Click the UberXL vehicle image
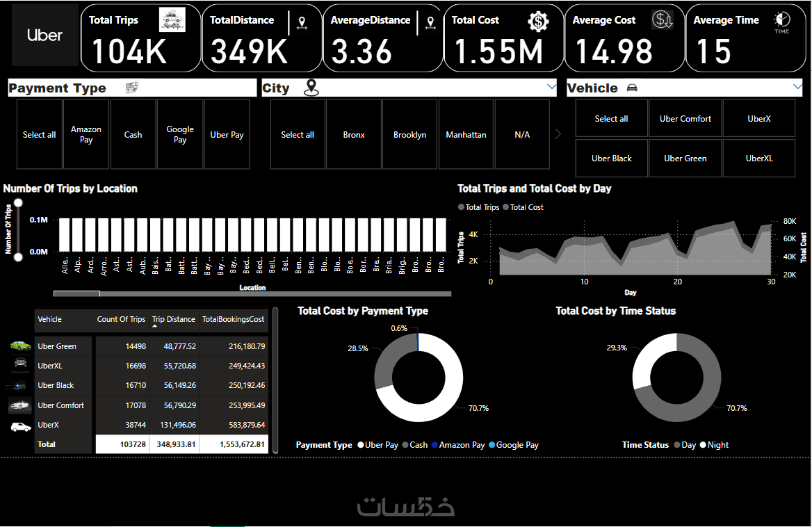This screenshot has width=812, height=527. [21, 362]
